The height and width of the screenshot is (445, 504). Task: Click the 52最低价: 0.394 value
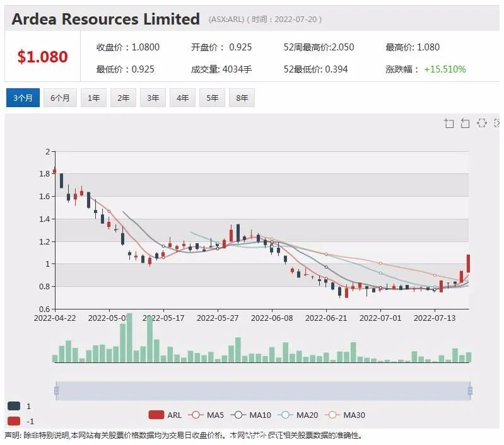[315, 69]
